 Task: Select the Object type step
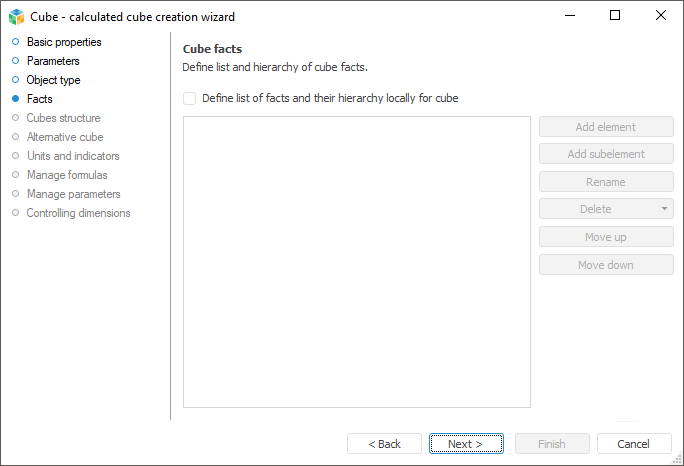(53, 80)
